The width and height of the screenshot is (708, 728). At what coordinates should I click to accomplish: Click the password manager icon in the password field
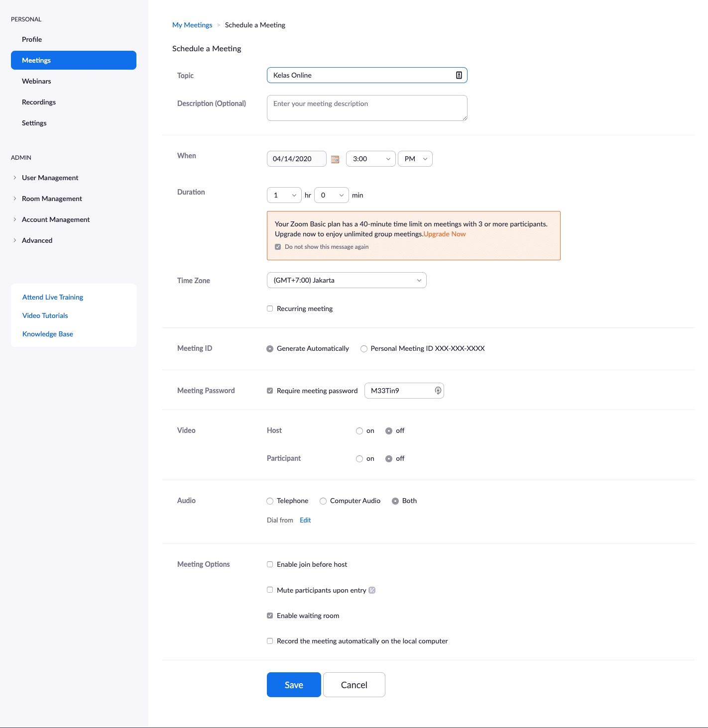click(438, 391)
